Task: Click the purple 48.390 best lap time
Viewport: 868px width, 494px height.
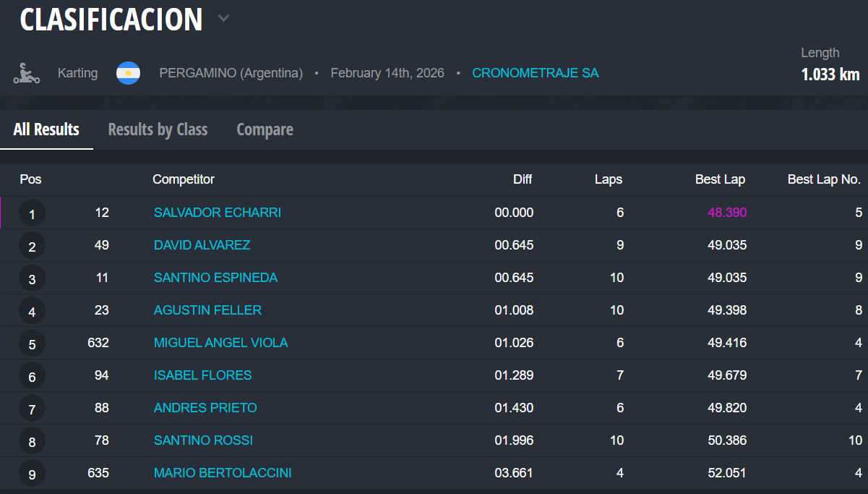Action: click(727, 213)
